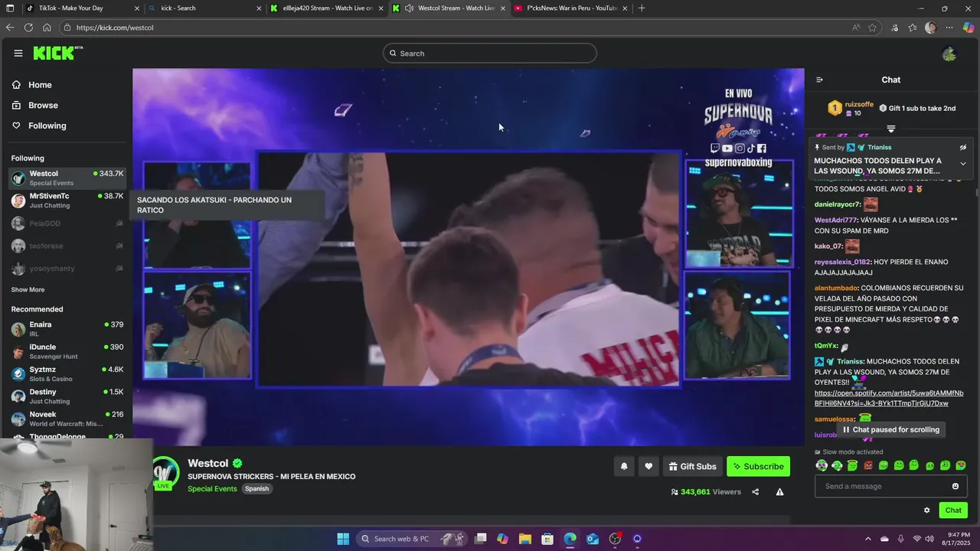Toggle notifications bell for Westcol
This screenshot has width=980, height=551.
click(x=624, y=466)
